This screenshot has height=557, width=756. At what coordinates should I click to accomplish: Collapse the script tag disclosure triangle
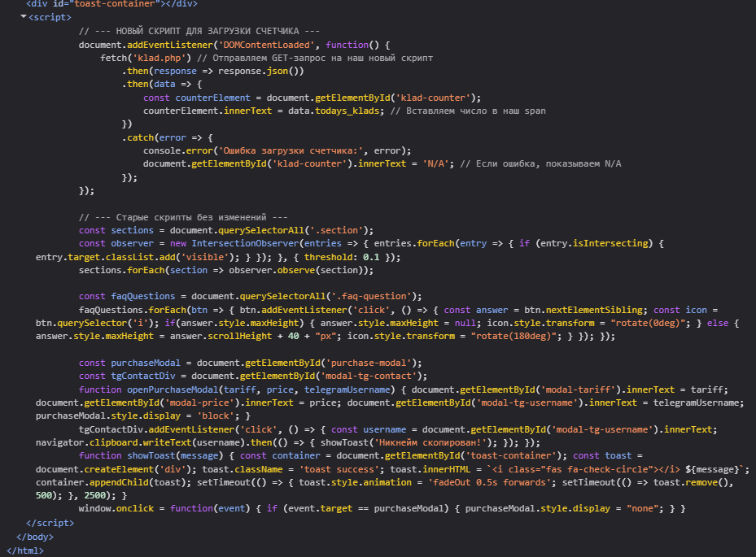[24, 17]
